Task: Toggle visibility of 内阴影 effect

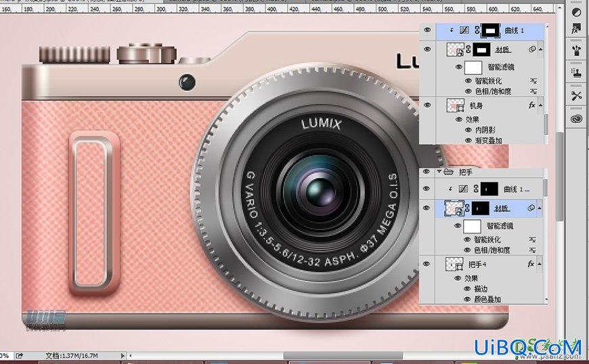Action: [x=468, y=130]
